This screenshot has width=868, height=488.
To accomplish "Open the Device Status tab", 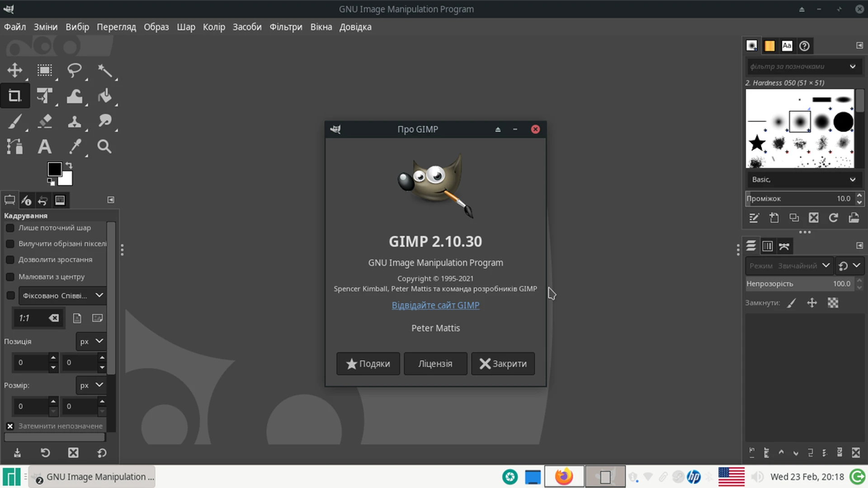I will 26,200.
